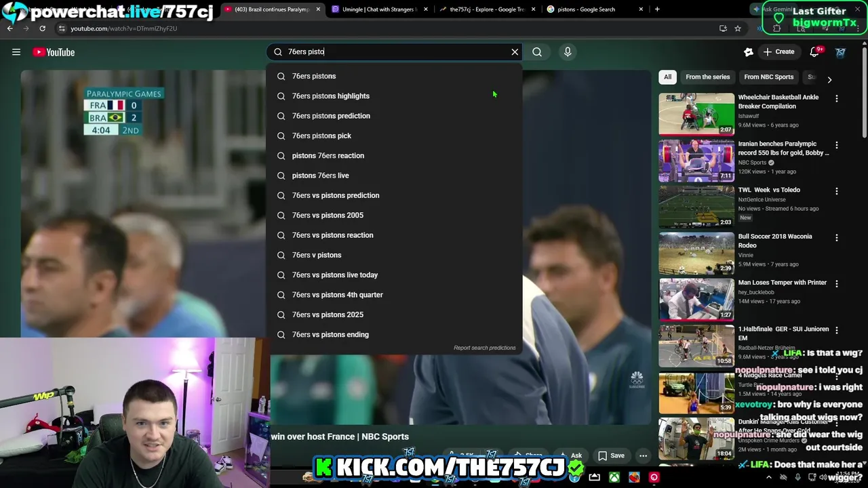This screenshot has height=488, width=868.
Task: Click the browser back arrow
Action: pos(10,28)
